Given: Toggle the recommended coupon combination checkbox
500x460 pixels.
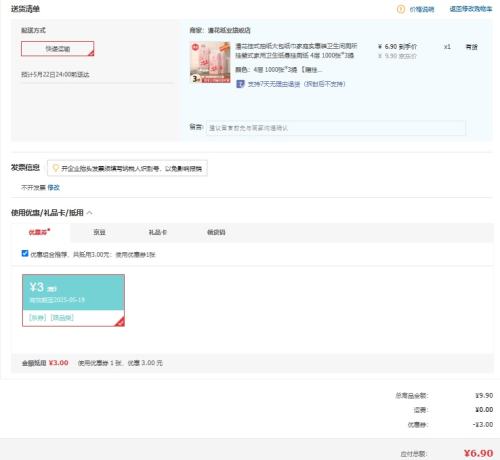Looking at the screenshot, I should (x=25, y=253).
